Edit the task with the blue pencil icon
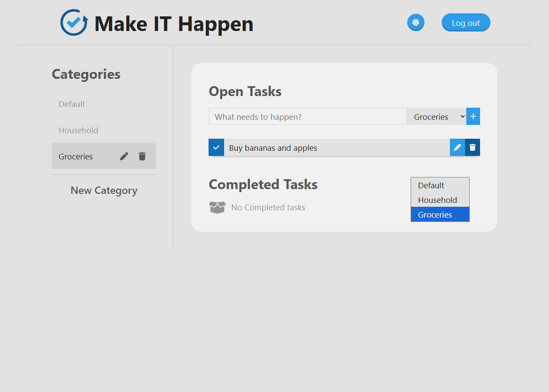The image size is (549, 392). pyautogui.click(x=457, y=147)
